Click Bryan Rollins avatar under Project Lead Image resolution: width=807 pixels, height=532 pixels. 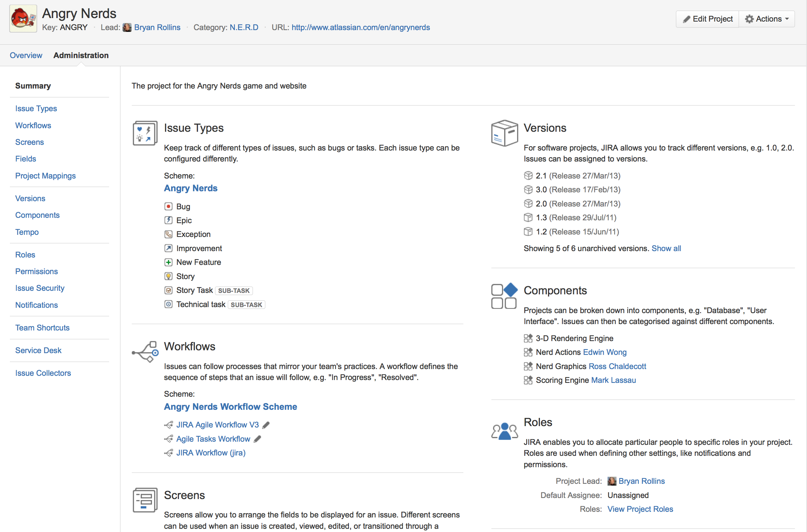pyautogui.click(x=612, y=481)
